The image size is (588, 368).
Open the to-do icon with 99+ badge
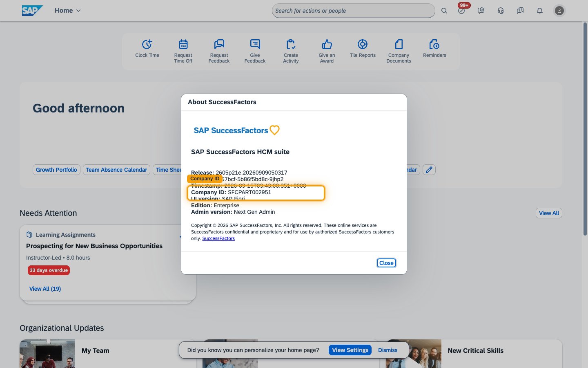(461, 11)
